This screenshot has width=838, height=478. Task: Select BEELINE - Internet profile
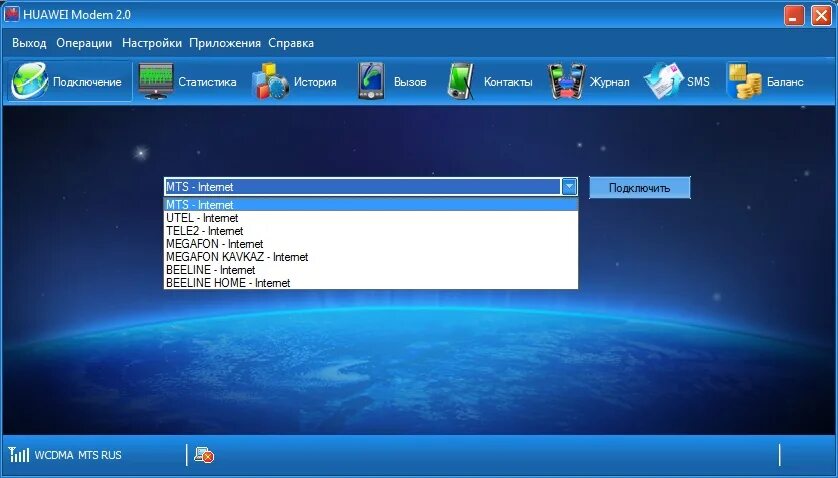[x=371, y=270]
